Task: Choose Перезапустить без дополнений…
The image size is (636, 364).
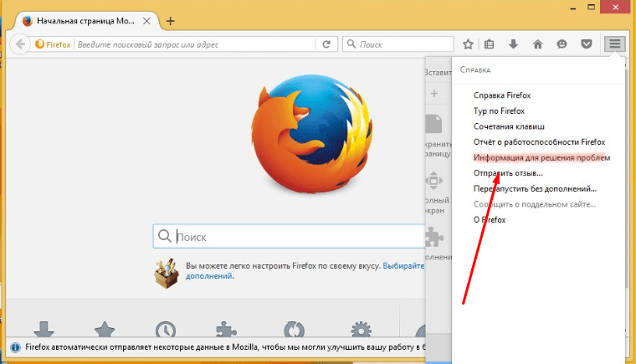Action: 535,189
